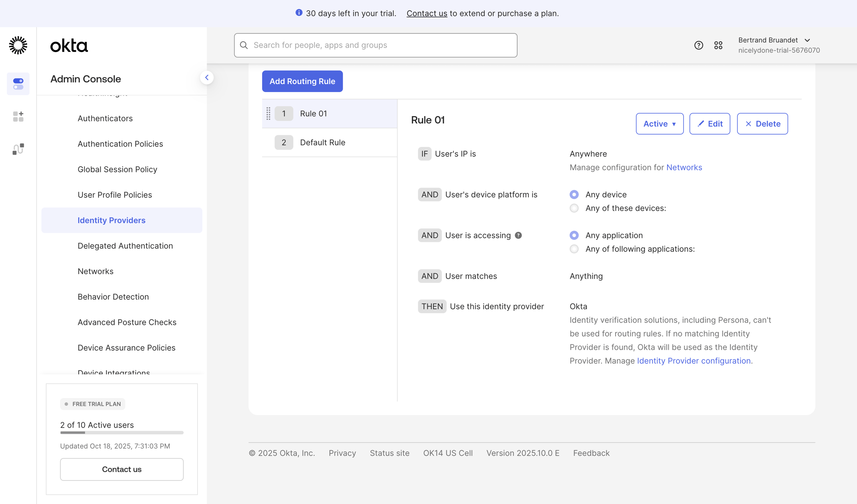857x504 pixels.
Task: Collapse the sidebar with the chevron button
Action: [207, 77]
